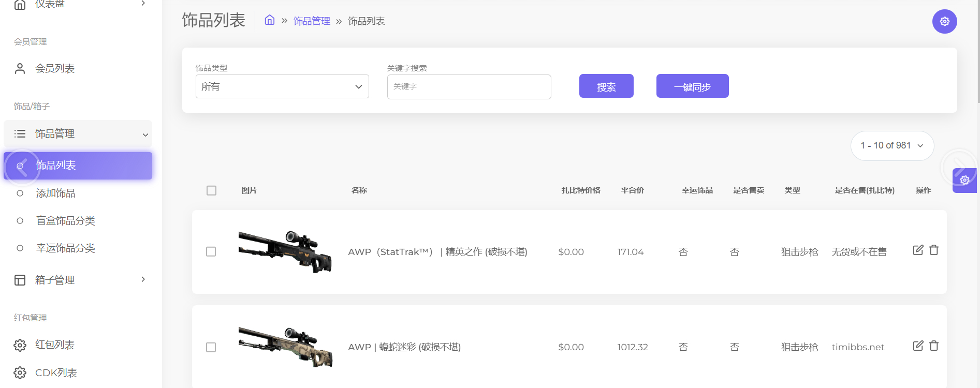The image size is (980, 388).
Task: Check the box for AWP 蝮蛇迷彩 row
Action: click(x=211, y=347)
